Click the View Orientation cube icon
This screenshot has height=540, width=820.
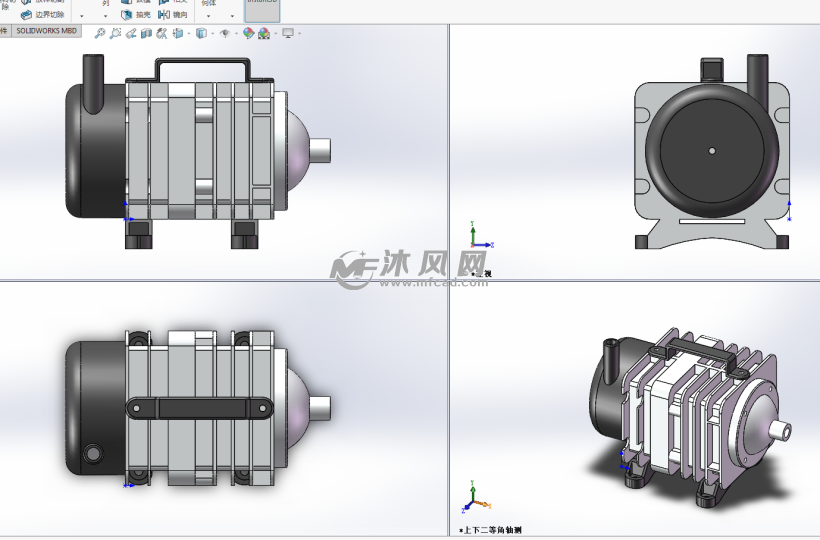click(x=178, y=33)
